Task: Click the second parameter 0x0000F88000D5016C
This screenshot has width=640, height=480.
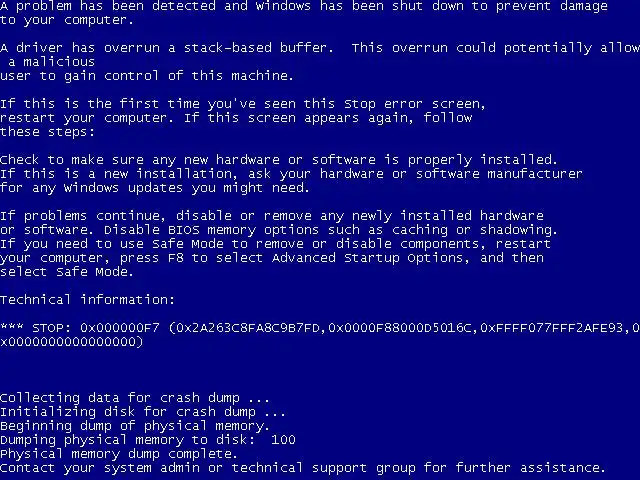Action: click(400, 328)
